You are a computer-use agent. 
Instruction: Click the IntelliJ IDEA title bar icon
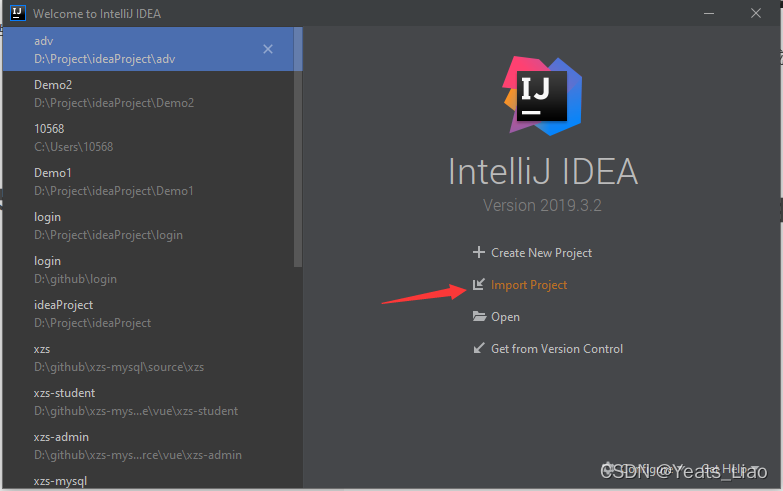[17, 13]
